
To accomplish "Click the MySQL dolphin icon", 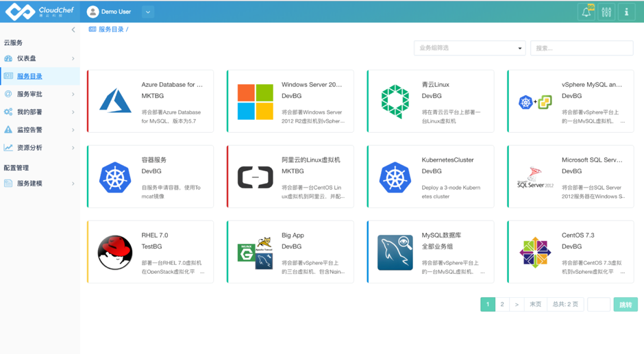I will 395,253.
